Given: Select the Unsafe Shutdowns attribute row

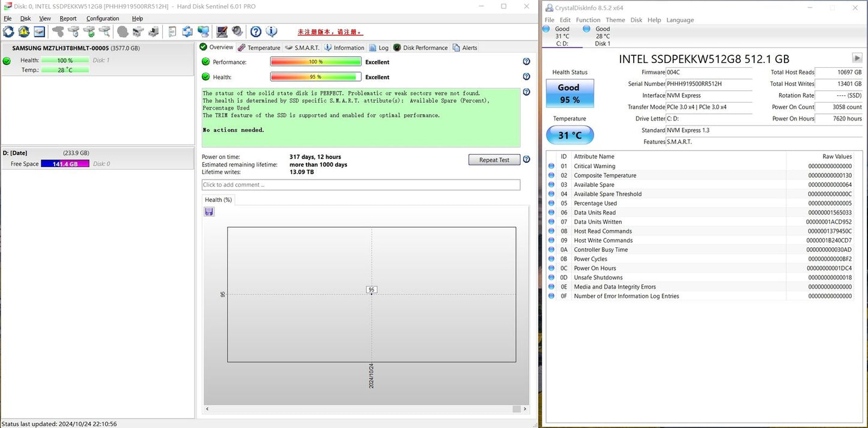Looking at the screenshot, I should coord(700,277).
